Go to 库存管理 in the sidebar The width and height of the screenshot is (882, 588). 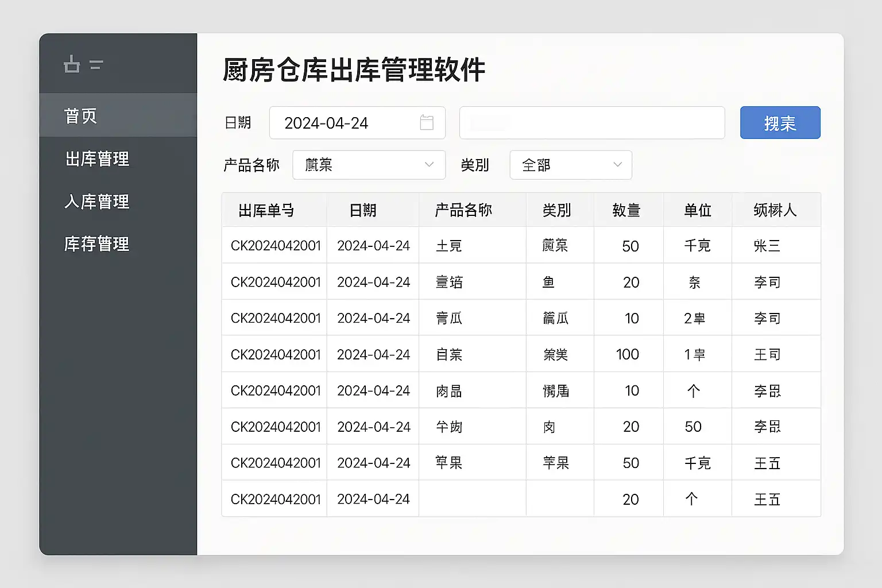(97, 244)
